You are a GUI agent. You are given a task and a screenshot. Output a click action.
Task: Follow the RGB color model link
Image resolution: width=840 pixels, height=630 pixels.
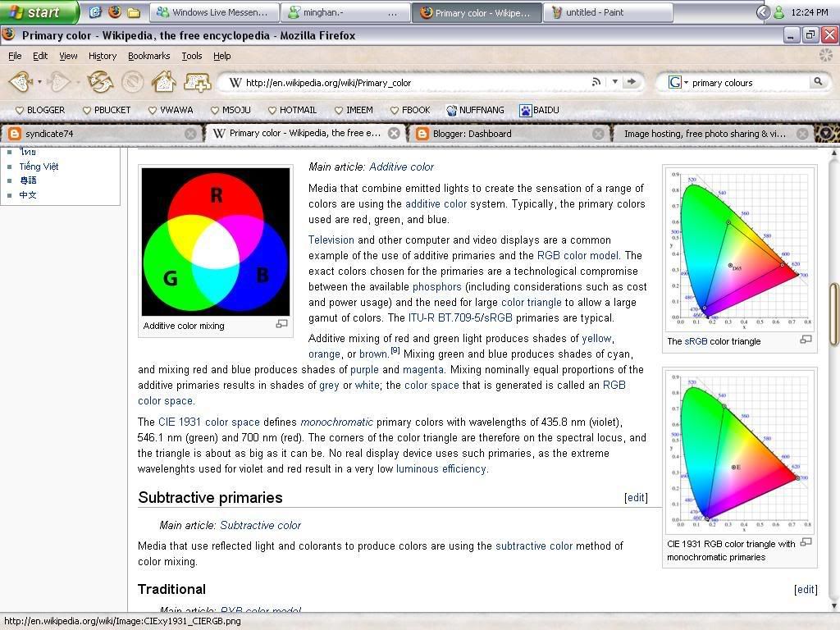[578, 256]
